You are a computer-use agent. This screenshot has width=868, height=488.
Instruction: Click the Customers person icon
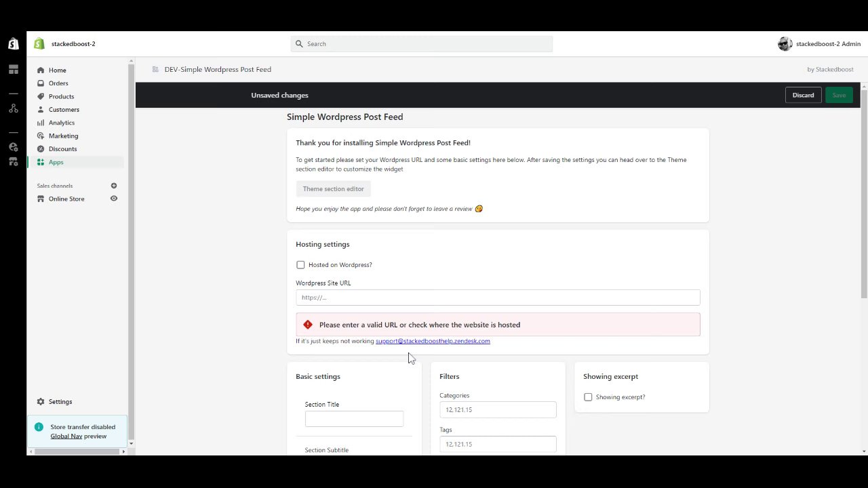41,110
